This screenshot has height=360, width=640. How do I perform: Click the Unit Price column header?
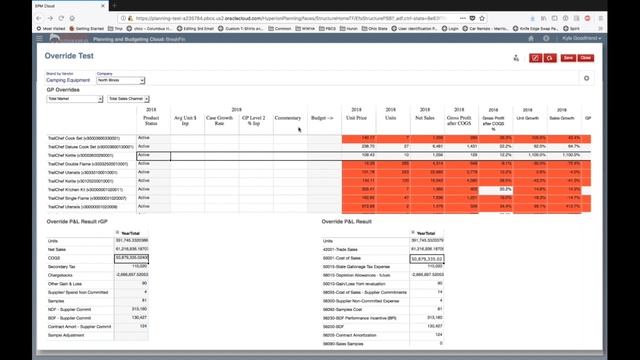[356, 118]
